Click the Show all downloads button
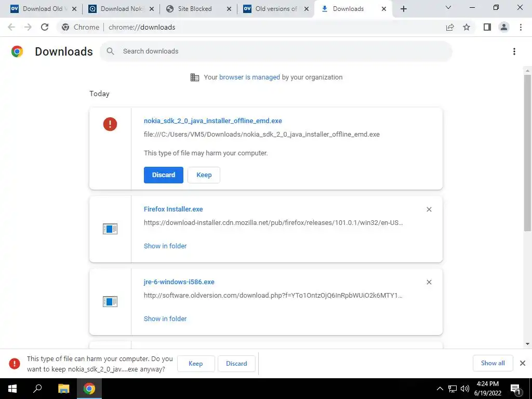532x399 pixels. [493, 363]
